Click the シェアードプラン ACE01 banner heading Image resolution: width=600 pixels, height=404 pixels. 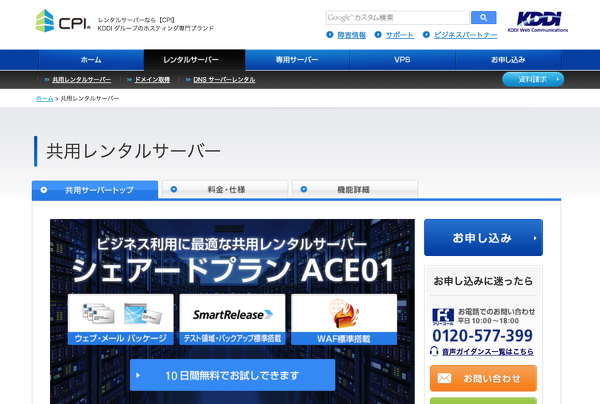click(233, 270)
